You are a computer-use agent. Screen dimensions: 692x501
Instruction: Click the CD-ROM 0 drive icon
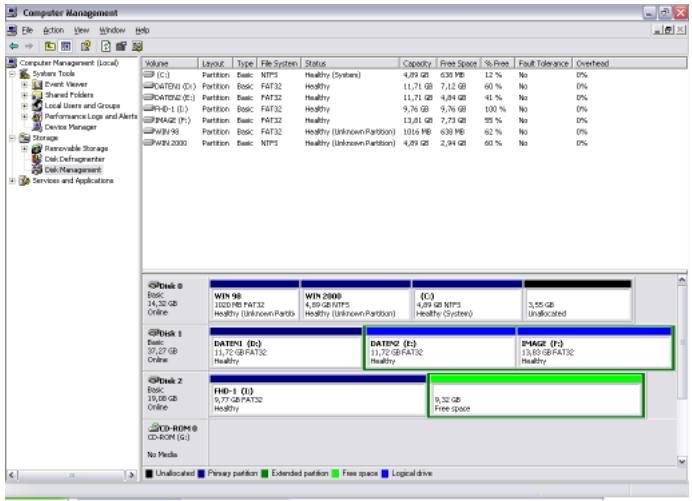coord(154,427)
